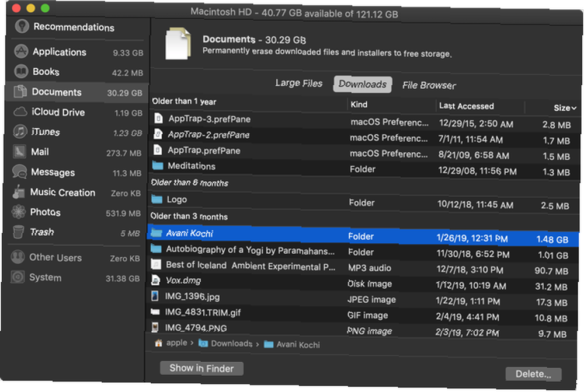Click the Older than 6 months group header
584x392 pixels.
(189, 183)
